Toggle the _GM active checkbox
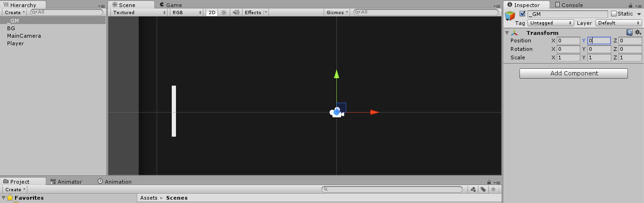The width and height of the screenshot is (644, 203). 522,14
